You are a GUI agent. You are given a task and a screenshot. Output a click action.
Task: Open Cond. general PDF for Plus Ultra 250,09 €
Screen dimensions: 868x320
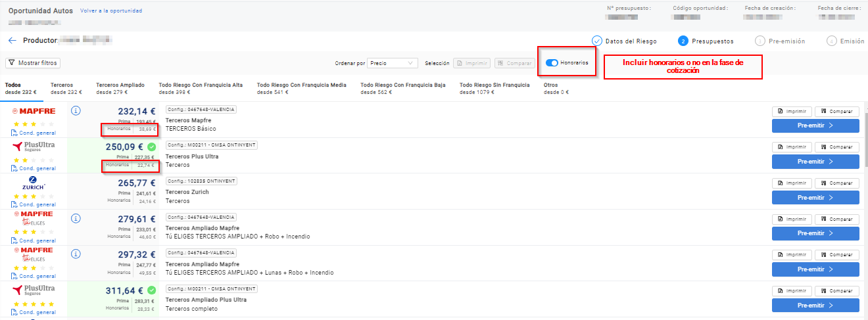[34, 169]
